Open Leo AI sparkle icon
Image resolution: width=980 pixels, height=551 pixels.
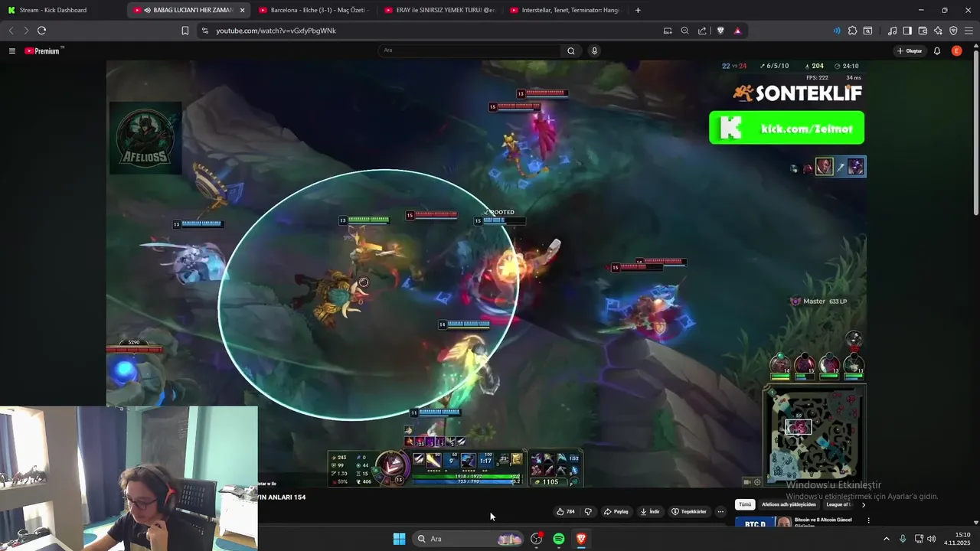point(938,31)
